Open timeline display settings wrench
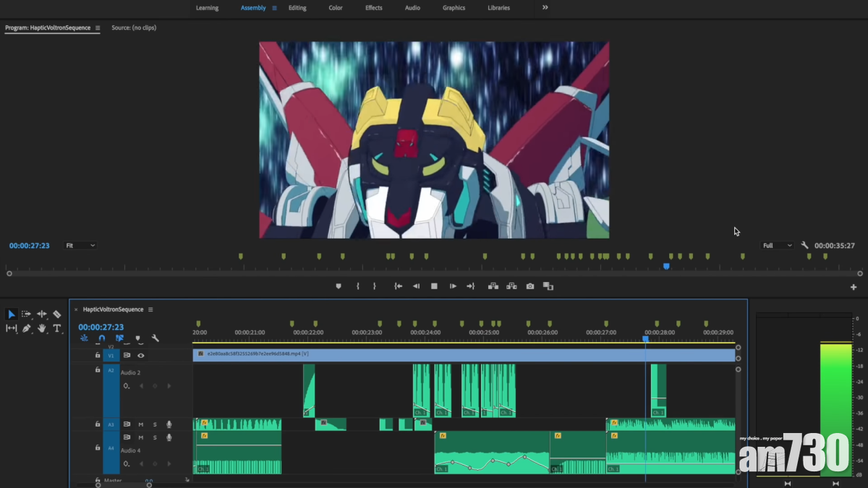This screenshot has height=488, width=868. 155,338
